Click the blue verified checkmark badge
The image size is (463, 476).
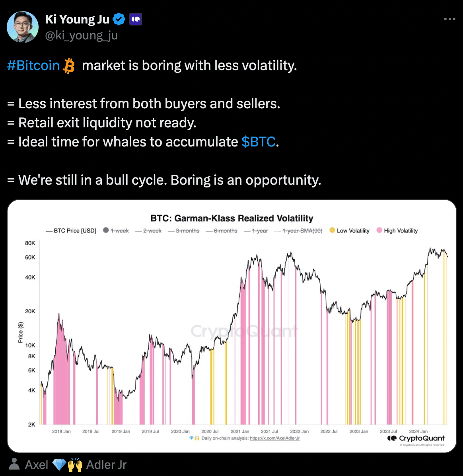coord(119,19)
